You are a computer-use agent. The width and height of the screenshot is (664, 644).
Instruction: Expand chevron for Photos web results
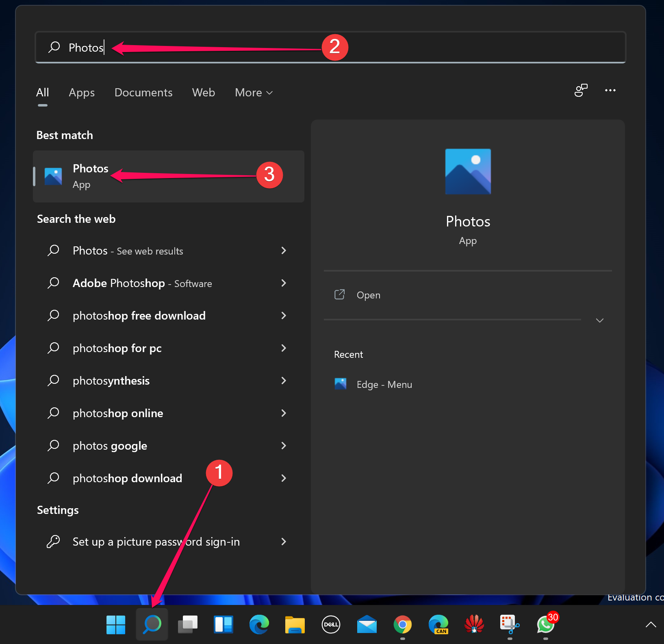click(x=284, y=250)
